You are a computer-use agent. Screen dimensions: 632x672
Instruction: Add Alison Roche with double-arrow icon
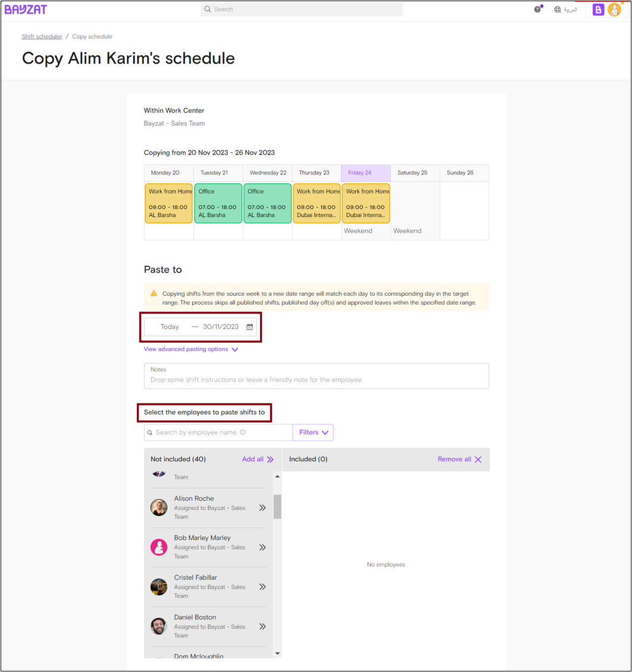(x=262, y=508)
